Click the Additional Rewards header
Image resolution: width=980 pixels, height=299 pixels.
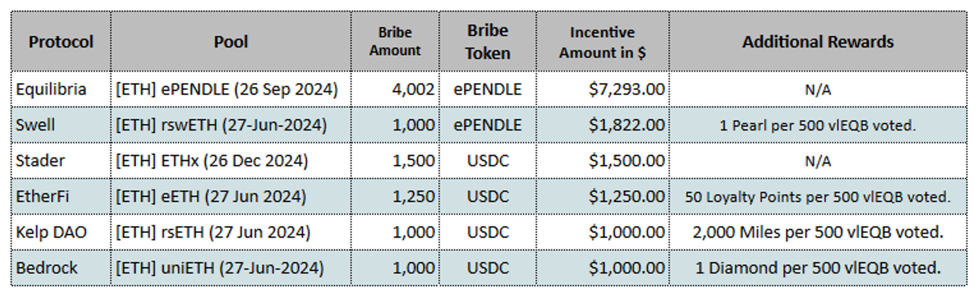pyautogui.click(x=817, y=42)
